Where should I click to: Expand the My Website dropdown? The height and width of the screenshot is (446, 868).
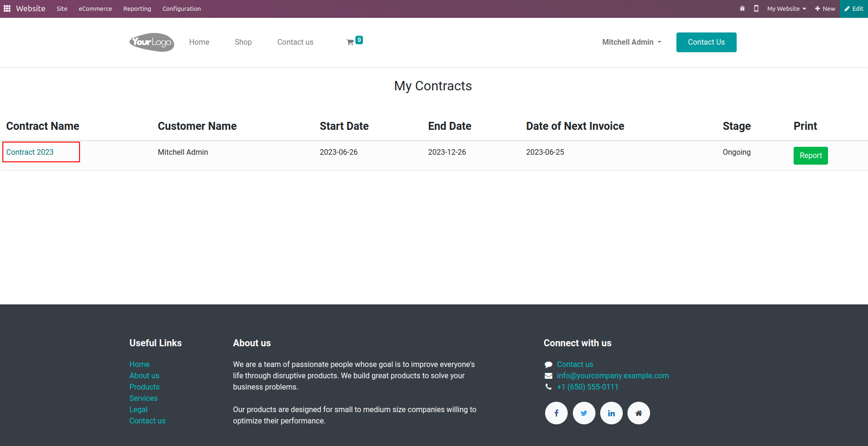click(786, 9)
